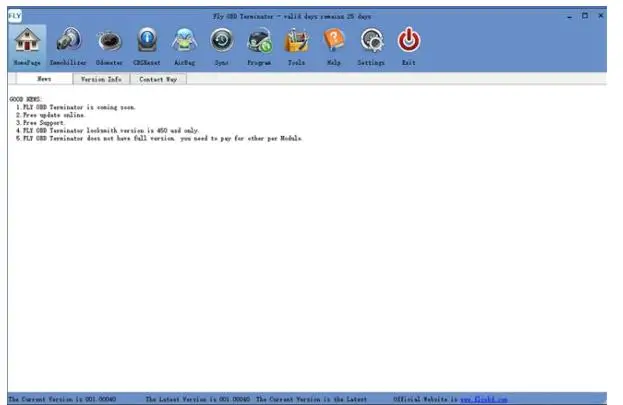Open the Tools toolbox icon
623x405 pixels.
tap(297, 40)
